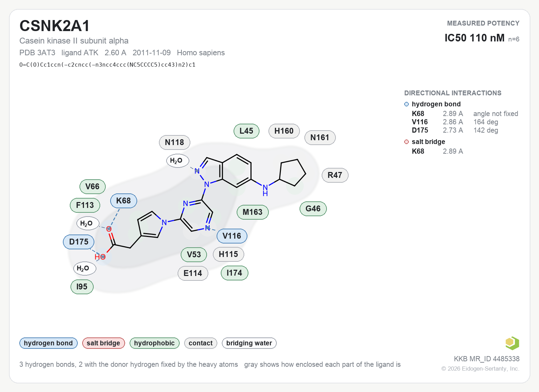Image resolution: width=539 pixels, height=392 pixels.
Task: Click residue label N118
Action: [174, 142]
